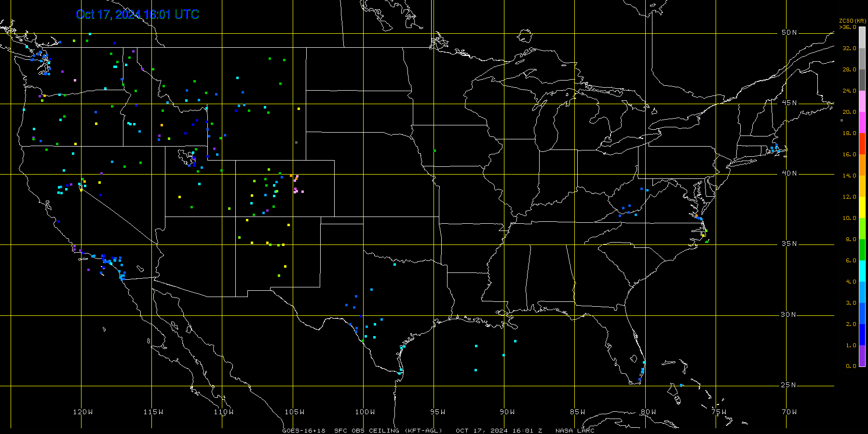
Task: Click the '6.0' legend value
Action: 851,260
